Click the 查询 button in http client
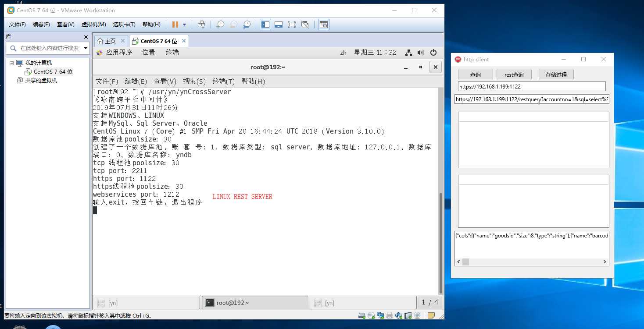Image resolution: width=644 pixels, height=329 pixels. [476, 74]
